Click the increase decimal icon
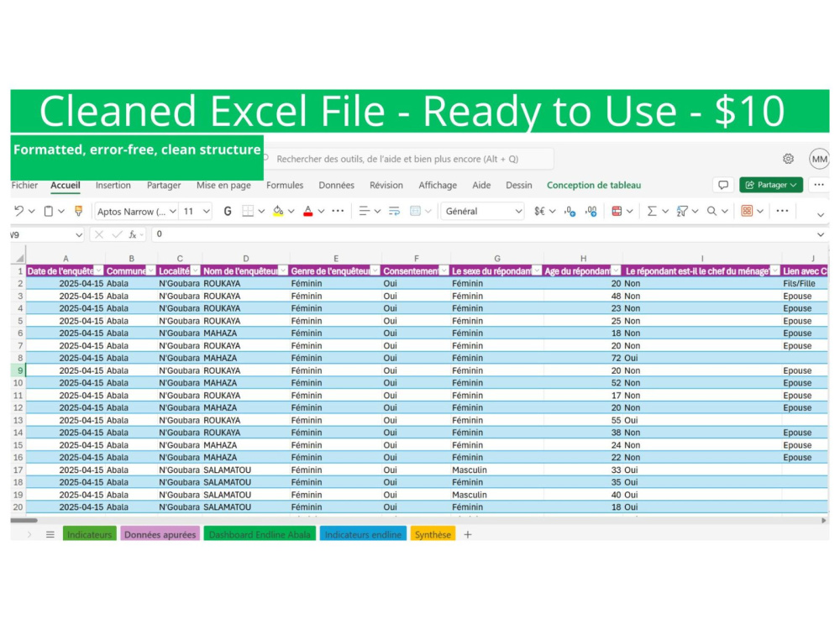The image size is (840, 630). click(x=591, y=211)
